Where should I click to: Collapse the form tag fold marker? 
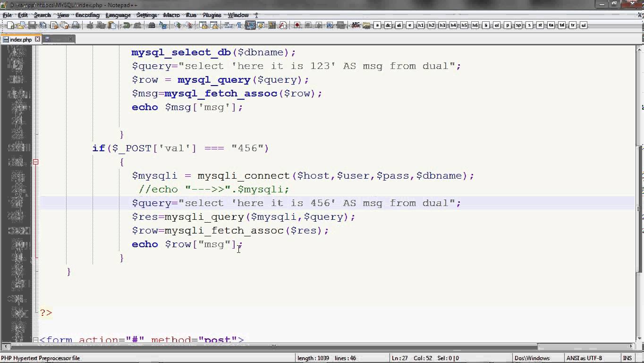[35, 339]
